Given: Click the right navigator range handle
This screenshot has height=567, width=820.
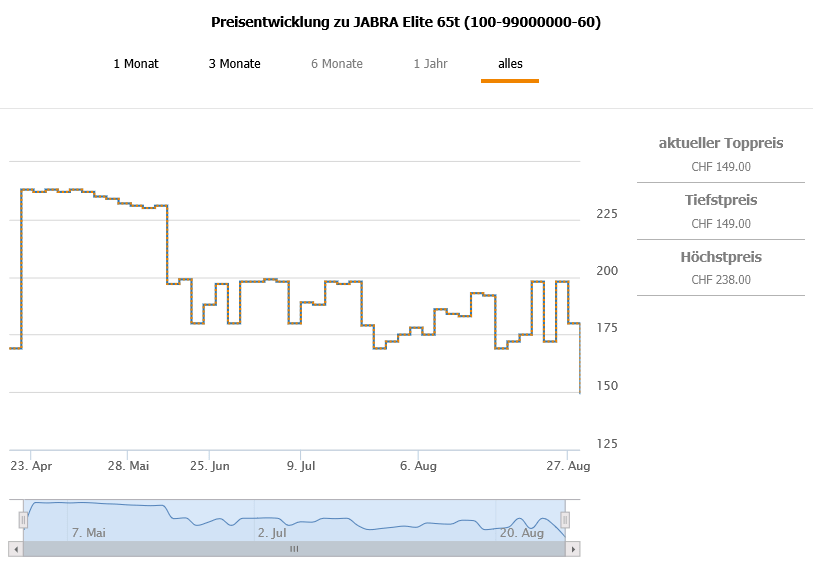Looking at the screenshot, I should (565, 520).
